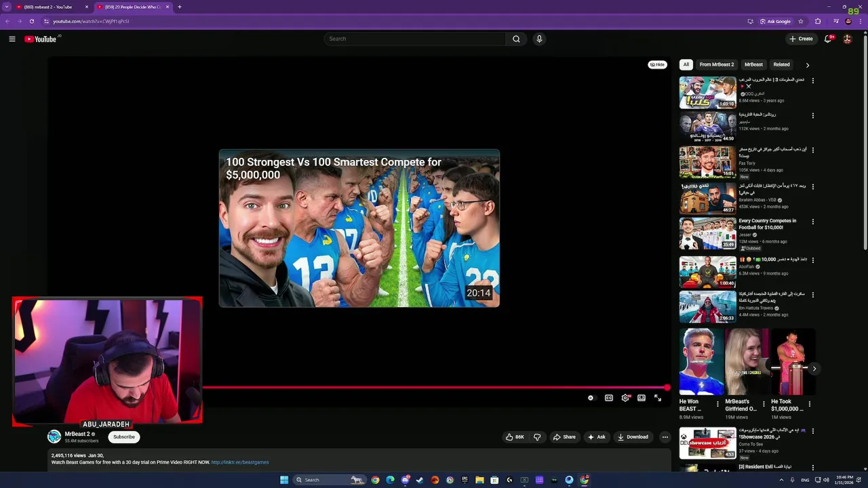Open Discord from the taskbar
868x488 pixels.
pos(405,480)
